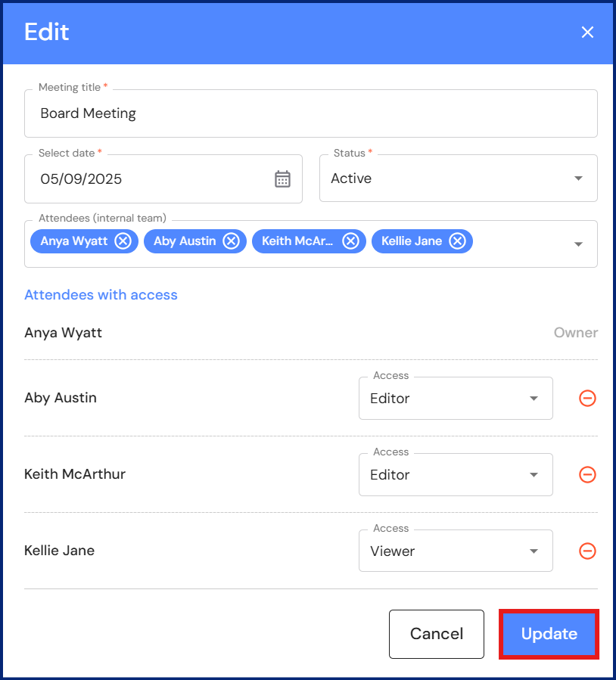Remove Kellie Jane chip from attendees
Screen dimensions: 616x680
(x=457, y=241)
